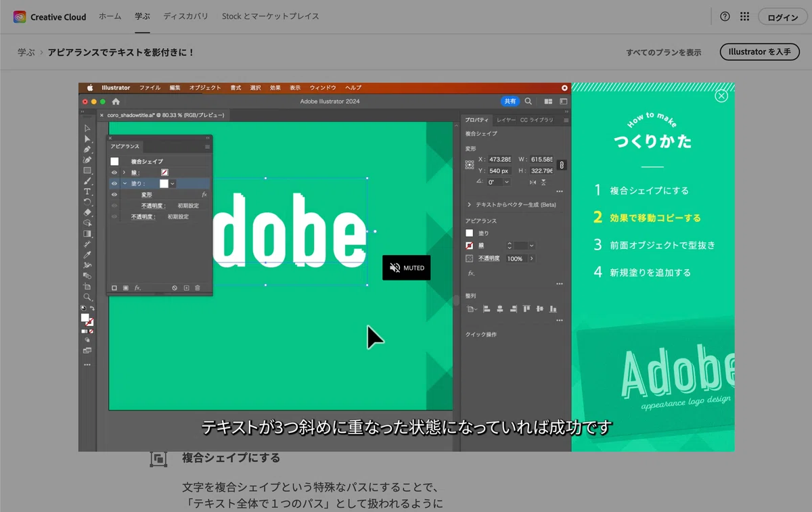Toggle visibility eye of 線 row
This screenshot has height=512, width=812.
click(114, 172)
